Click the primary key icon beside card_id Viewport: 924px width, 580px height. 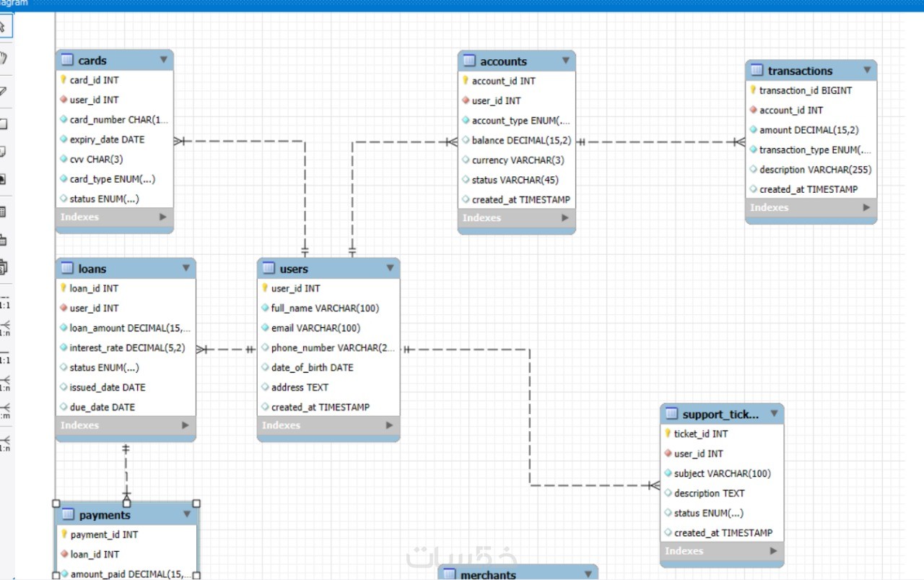(x=64, y=80)
